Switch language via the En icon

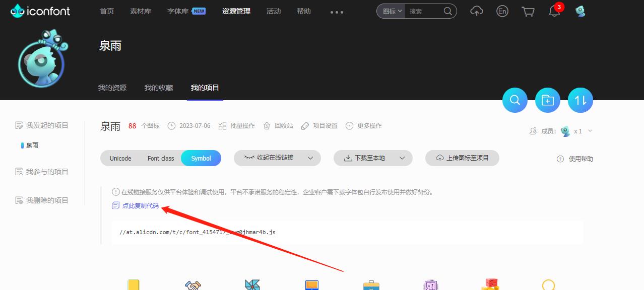(x=502, y=11)
